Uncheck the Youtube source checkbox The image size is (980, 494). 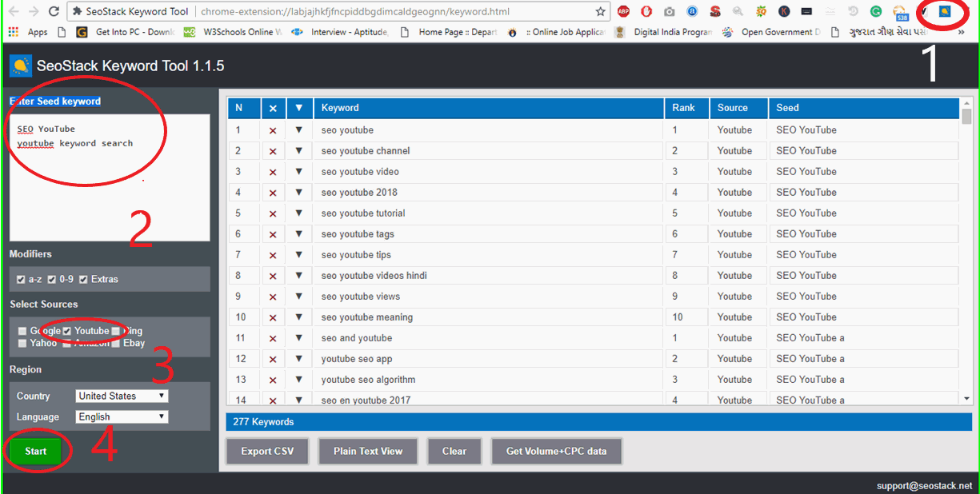click(67, 330)
